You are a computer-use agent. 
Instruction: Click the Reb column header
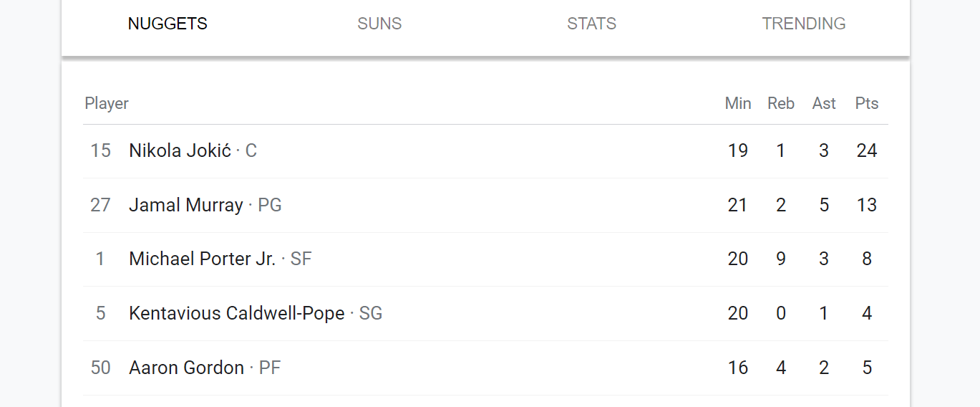click(x=781, y=103)
